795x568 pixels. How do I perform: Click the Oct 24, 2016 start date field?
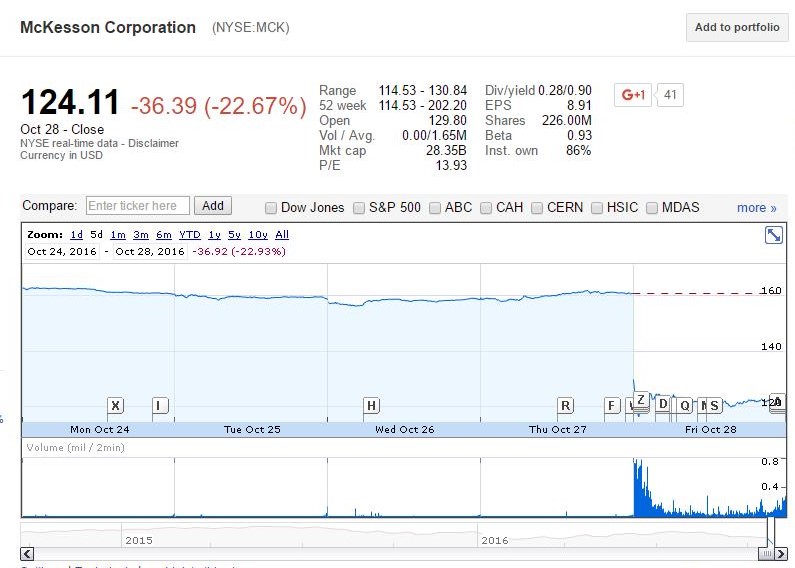(x=62, y=252)
